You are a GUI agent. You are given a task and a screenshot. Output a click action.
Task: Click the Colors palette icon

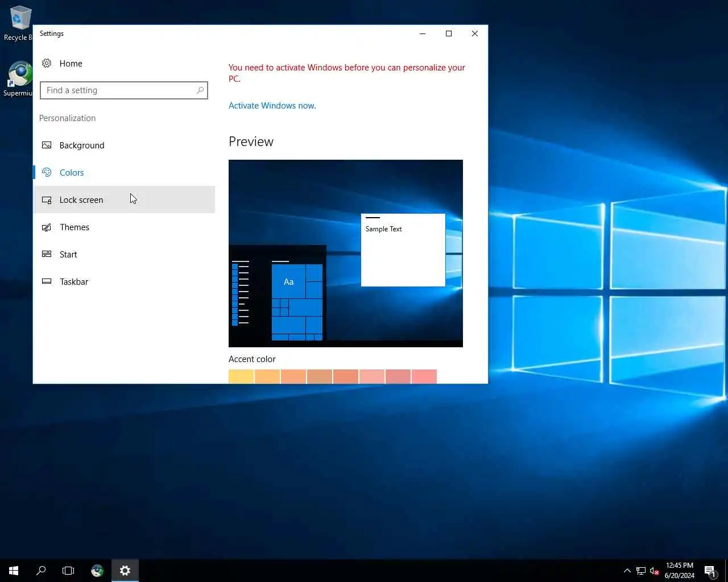(47, 172)
